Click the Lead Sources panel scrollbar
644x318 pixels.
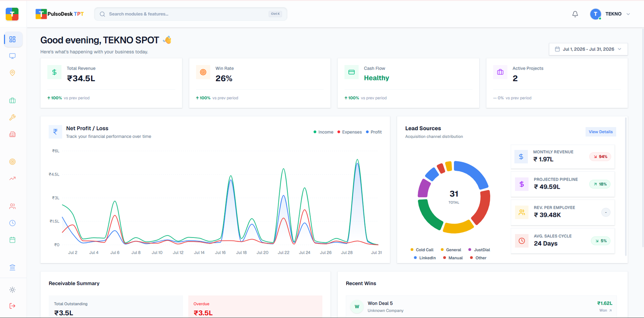point(626,187)
